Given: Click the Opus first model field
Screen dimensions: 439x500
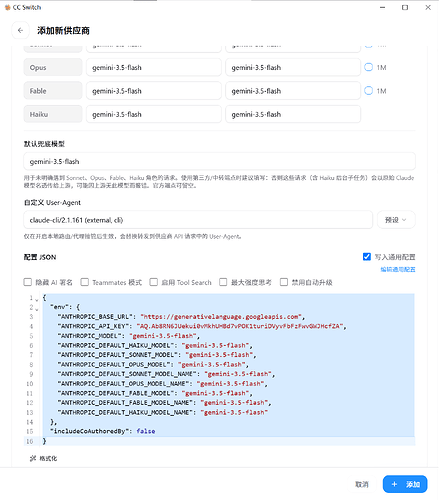Looking at the screenshot, I should [154, 67].
